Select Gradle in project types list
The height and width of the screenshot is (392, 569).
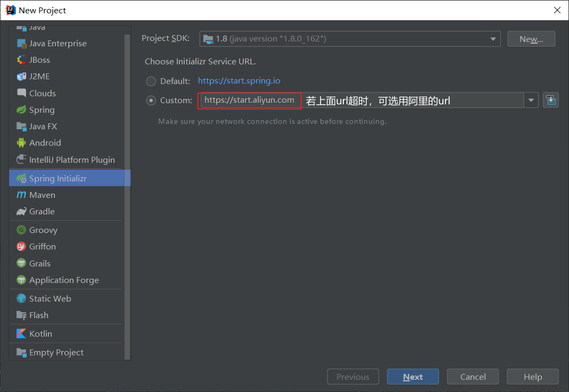coord(67,211)
